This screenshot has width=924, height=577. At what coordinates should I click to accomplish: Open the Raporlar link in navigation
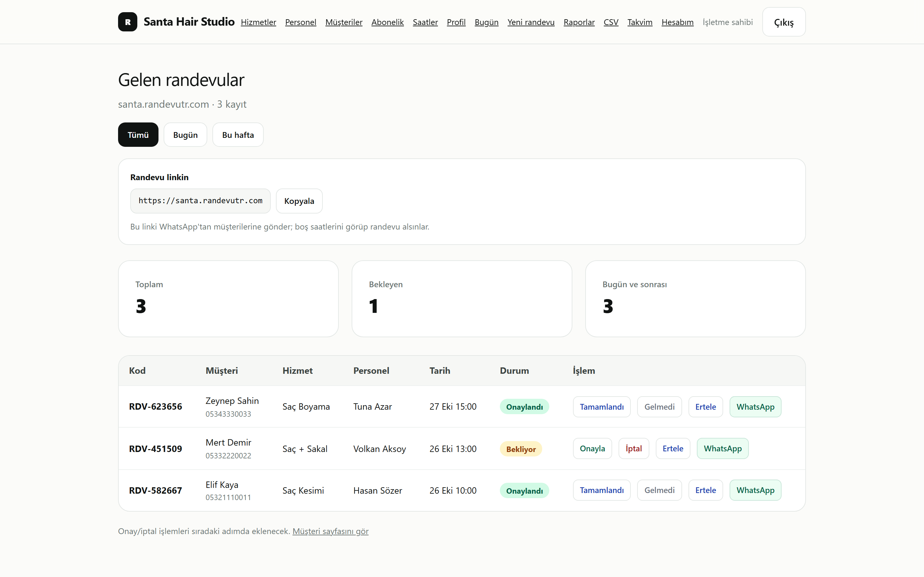pyautogui.click(x=579, y=22)
